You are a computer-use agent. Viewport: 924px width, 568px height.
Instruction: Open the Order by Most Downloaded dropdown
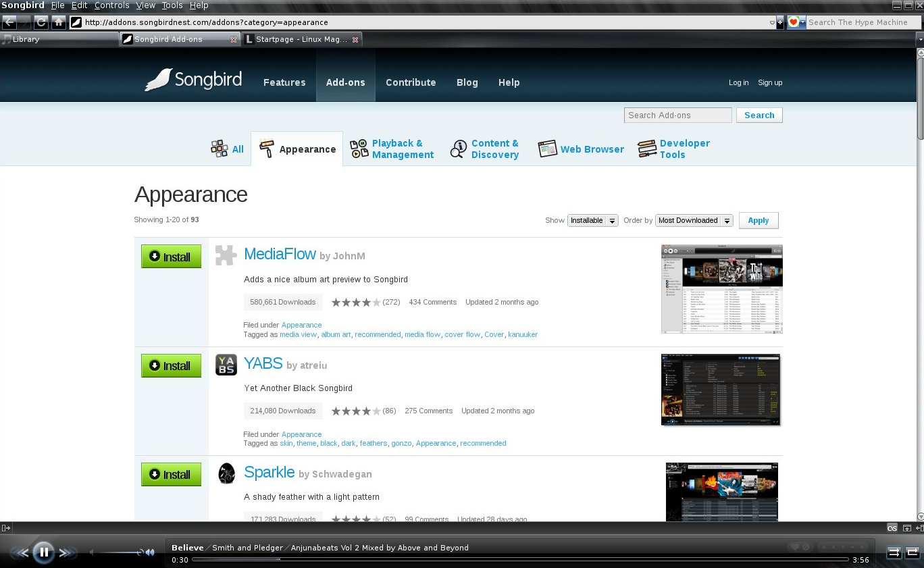coord(694,220)
